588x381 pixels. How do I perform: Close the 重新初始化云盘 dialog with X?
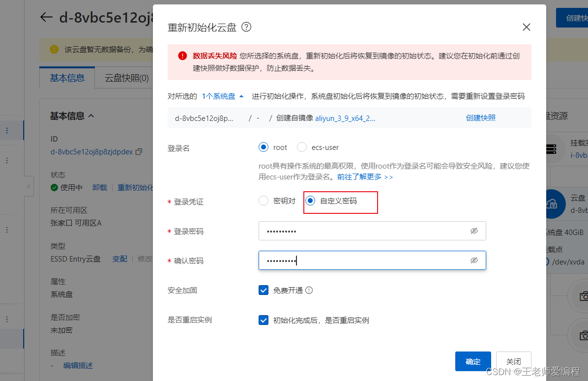[x=526, y=27]
